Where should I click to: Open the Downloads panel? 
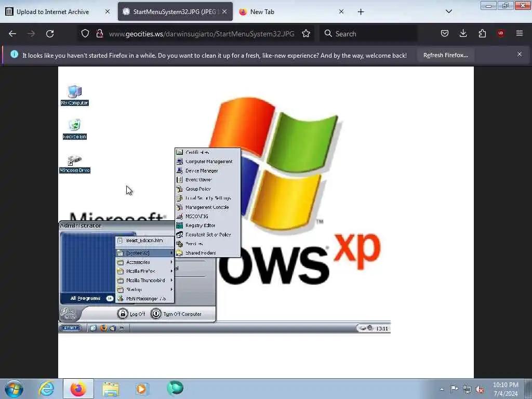tap(463, 33)
